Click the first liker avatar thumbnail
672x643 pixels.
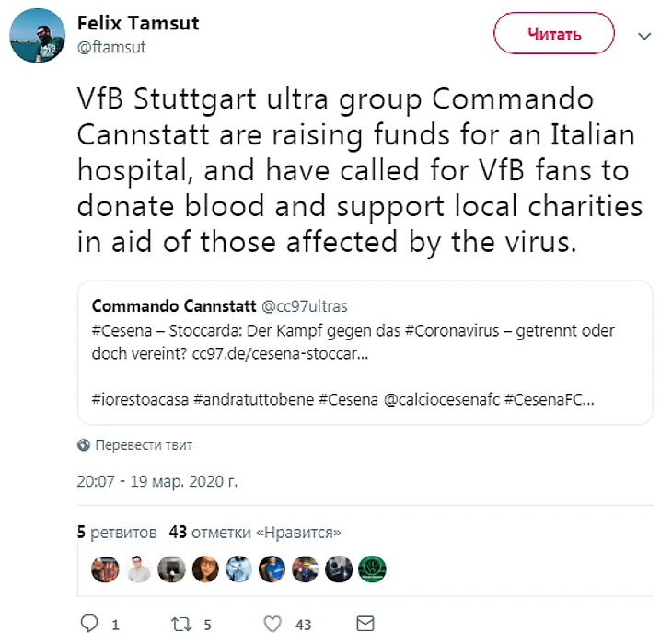[x=105, y=569]
